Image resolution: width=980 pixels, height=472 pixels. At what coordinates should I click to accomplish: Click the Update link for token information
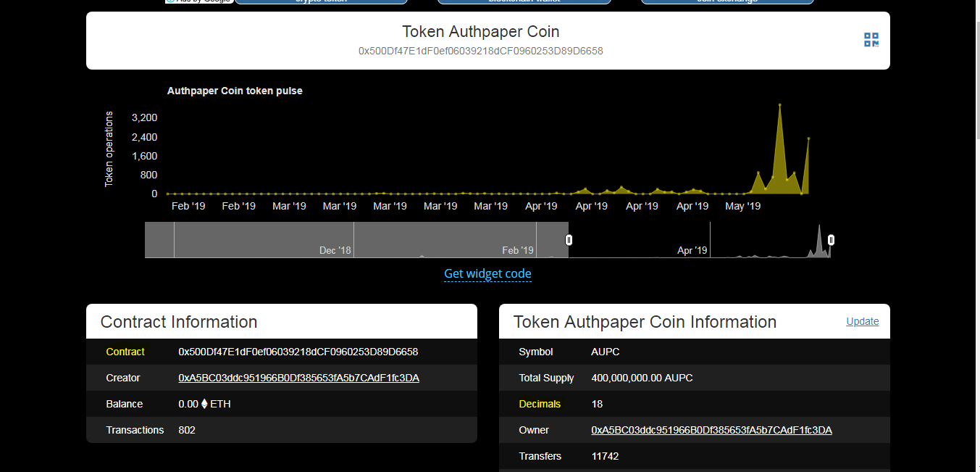point(862,321)
